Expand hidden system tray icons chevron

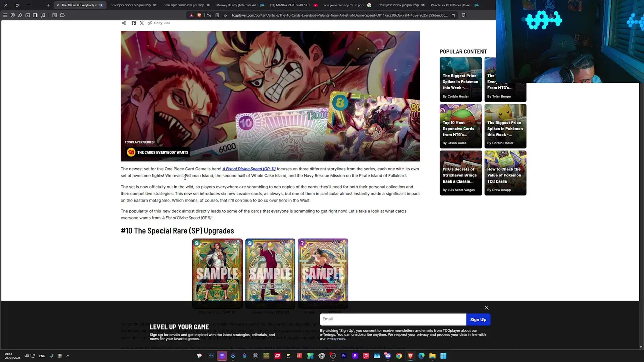67,356
